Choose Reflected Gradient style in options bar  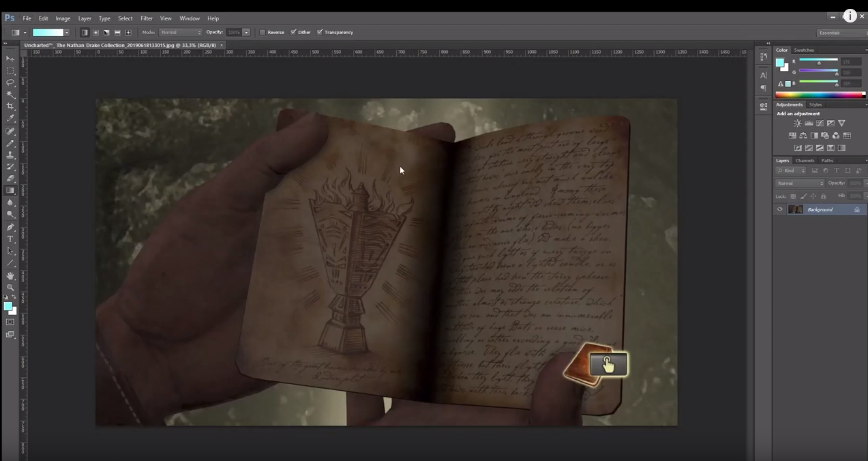pos(117,32)
